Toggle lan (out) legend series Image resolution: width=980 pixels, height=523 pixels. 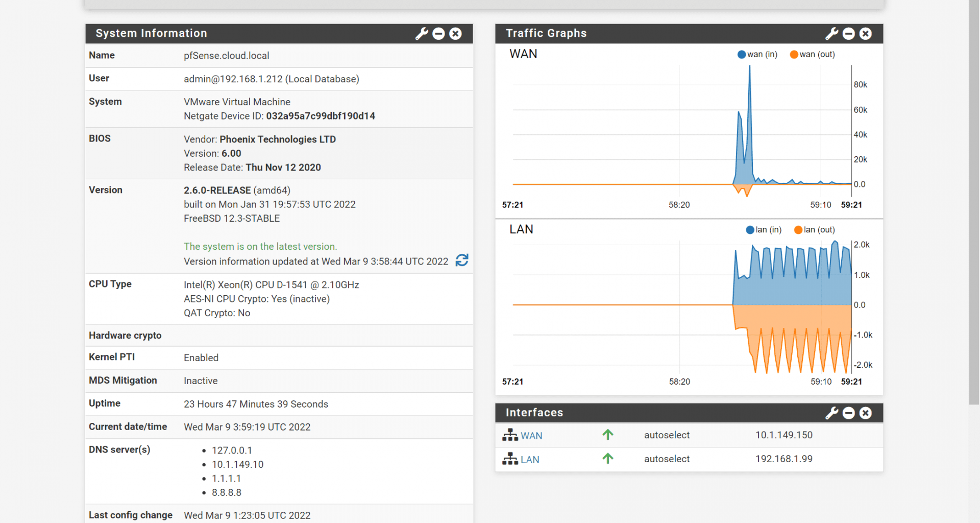815,230
